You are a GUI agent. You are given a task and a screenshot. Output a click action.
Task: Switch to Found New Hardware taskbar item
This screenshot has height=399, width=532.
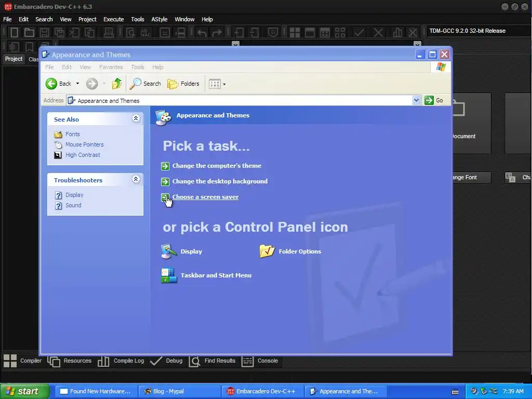point(96,391)
